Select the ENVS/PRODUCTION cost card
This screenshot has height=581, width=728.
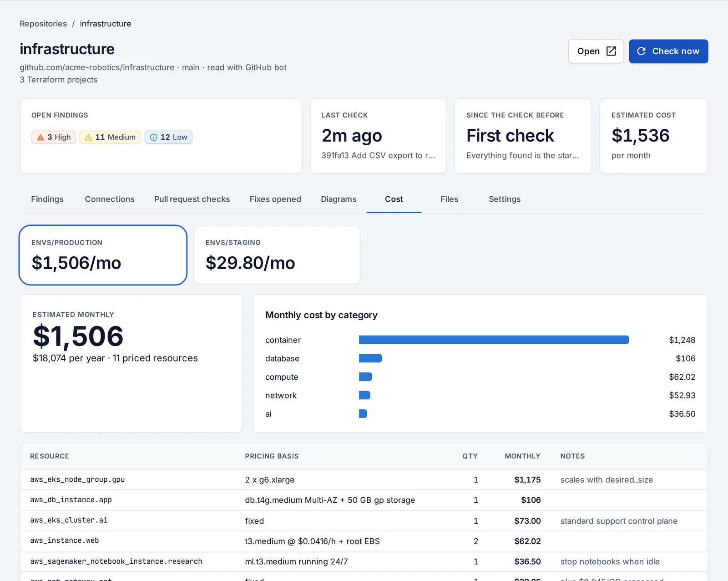[103, 255]
